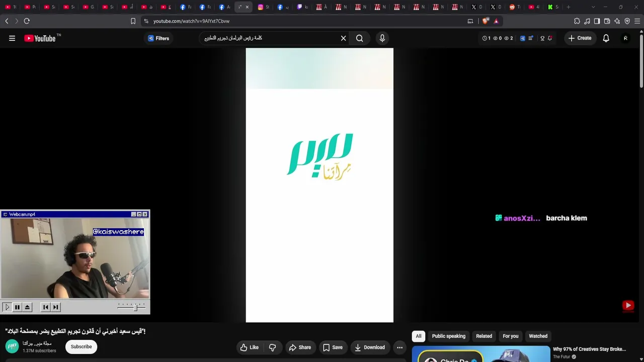Open the music note playlist icon
The height and width of the screenshot is (362, 644).
click(587, 21)
